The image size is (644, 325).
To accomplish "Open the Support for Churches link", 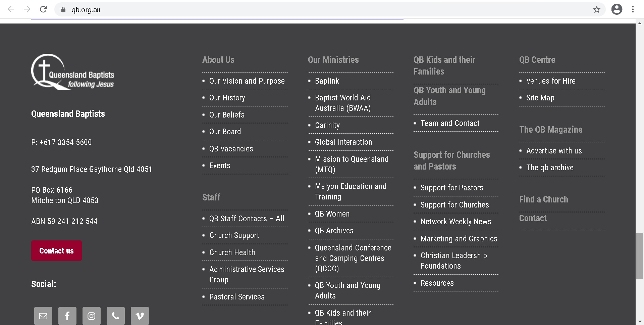I will click(x=454, y=205).
